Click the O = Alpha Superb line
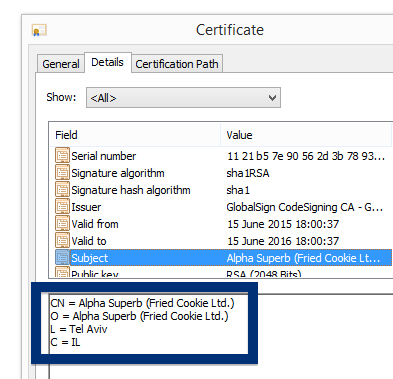 point(139,316)
